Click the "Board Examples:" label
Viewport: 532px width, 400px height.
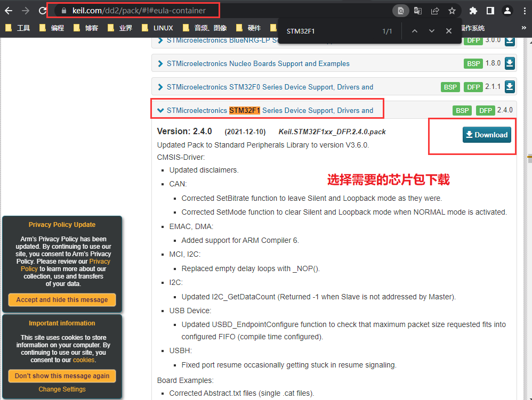point(186,381)
